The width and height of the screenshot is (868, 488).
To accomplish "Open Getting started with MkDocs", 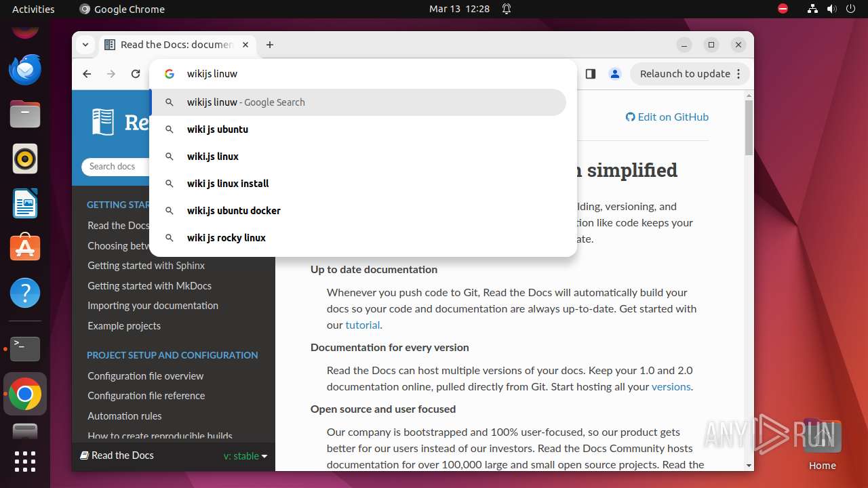I will tap(149, 286).
